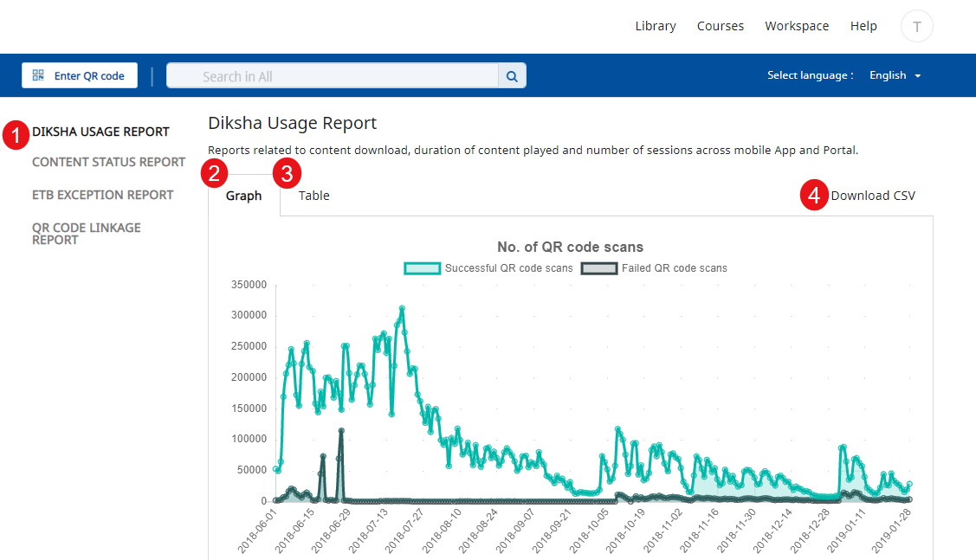Click the Search in All field
976x560 pixels.
pyautogui.click(x=332, y=76)
